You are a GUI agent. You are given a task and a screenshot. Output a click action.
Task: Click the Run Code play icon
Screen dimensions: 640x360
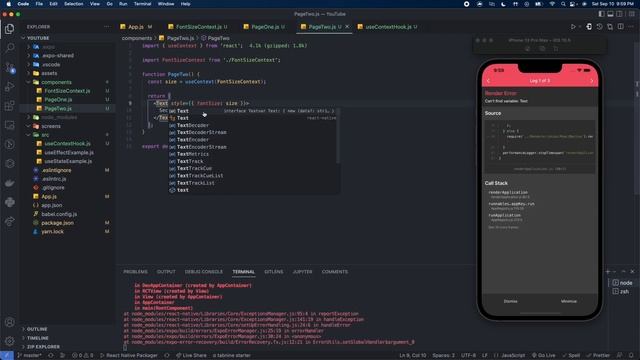[x=573, y=27]
